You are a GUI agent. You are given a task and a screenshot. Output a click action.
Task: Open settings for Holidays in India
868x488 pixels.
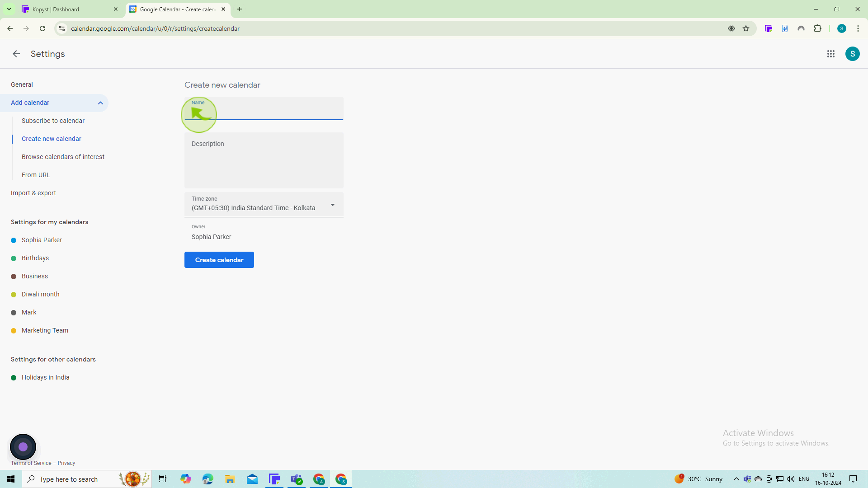[x=45, y=377]
